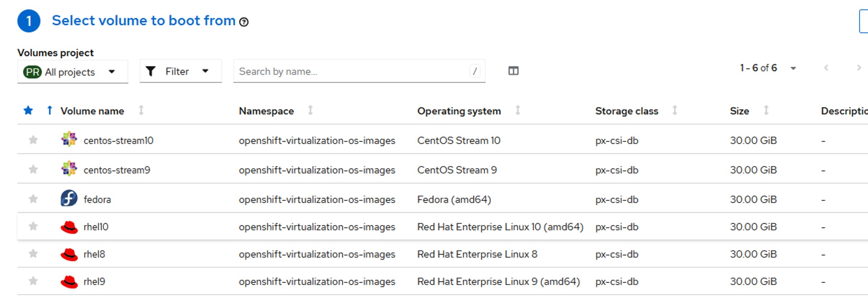Open the manage columns icon
Screen dimensions: 868x303
click(x=513, y=71)
